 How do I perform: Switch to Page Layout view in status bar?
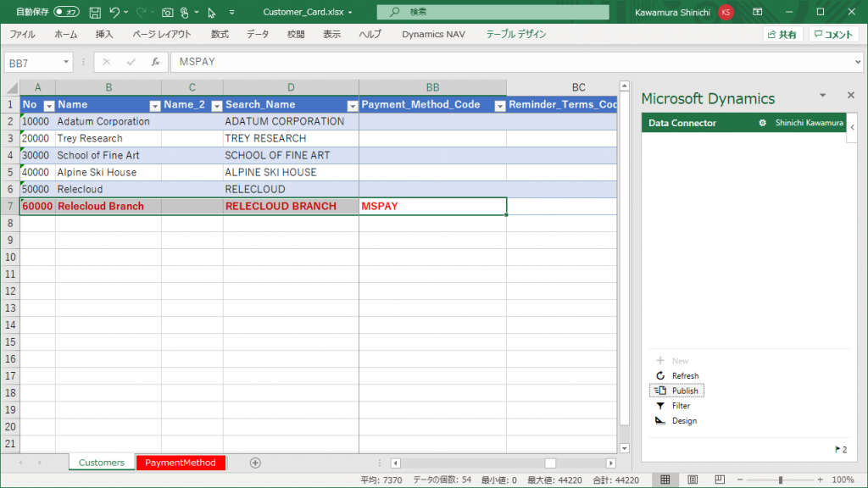click(x=693, y=480)
